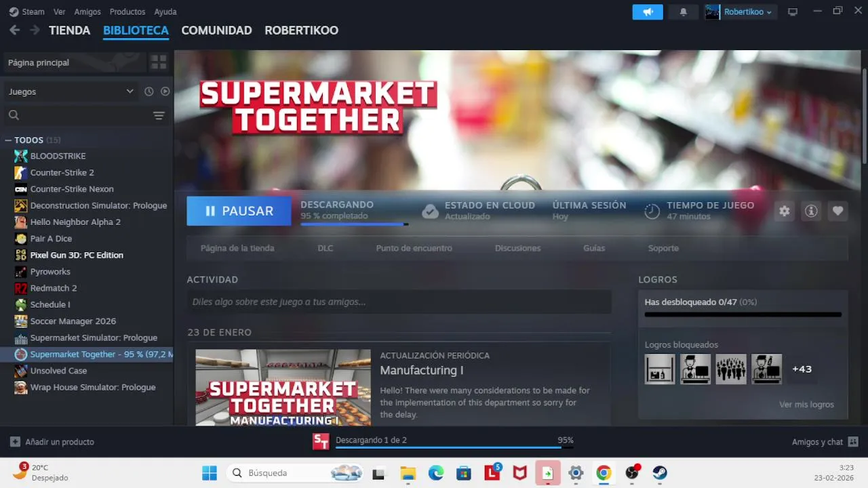
Task: Click the +43 more achievements tile
Action: 802,369
